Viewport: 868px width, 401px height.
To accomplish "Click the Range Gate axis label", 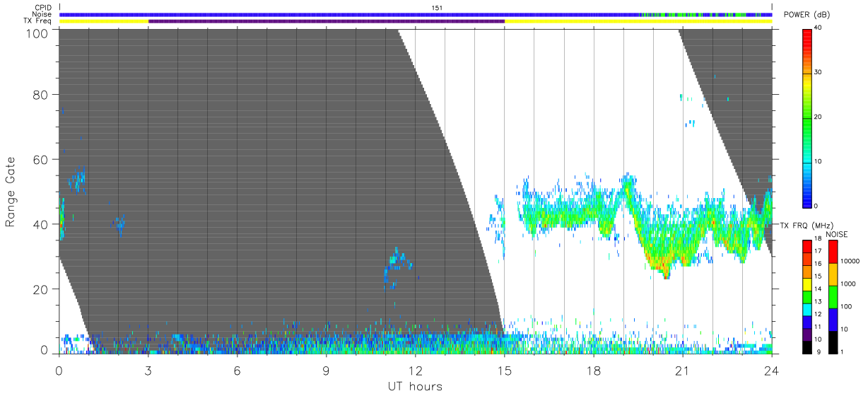I will pos(11,191).
